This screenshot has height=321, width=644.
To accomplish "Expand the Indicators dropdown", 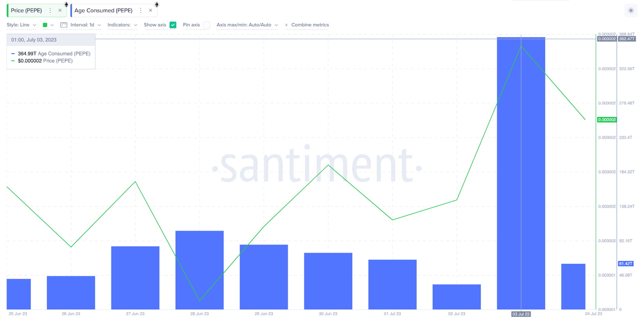I will 122,25.
